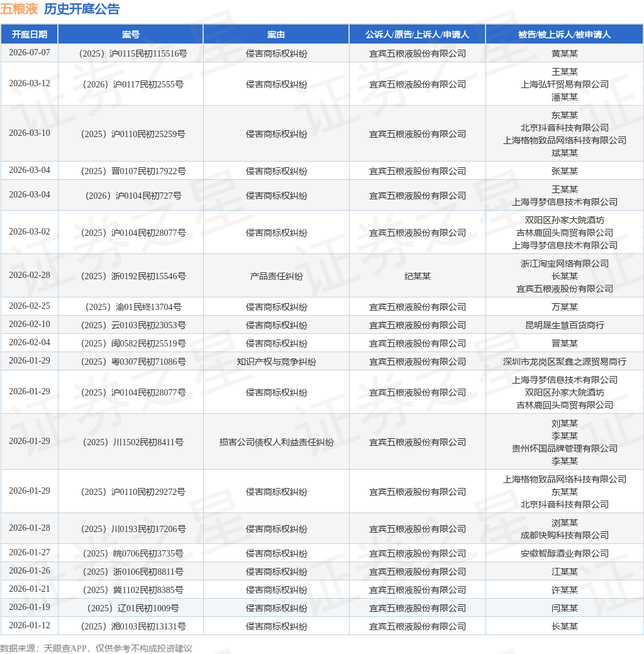Click the date 2026-01-27
The image size is (644, 654).
coord(29,553)
